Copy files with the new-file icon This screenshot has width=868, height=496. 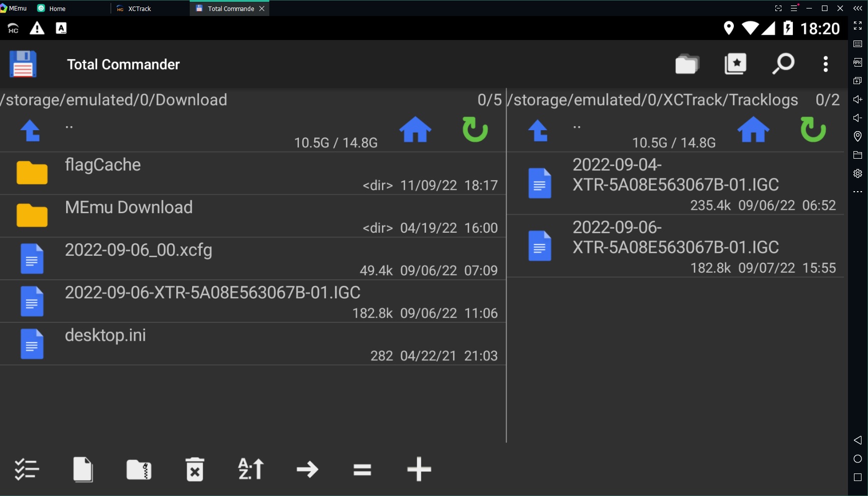tap(83, 469)
